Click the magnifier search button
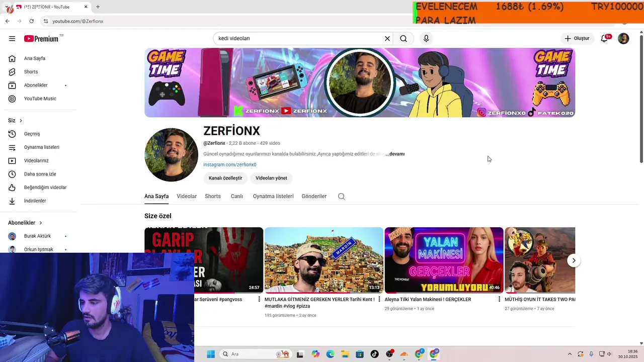The width and height of the screenshot is (644, 362). click(x=404, y=39)
